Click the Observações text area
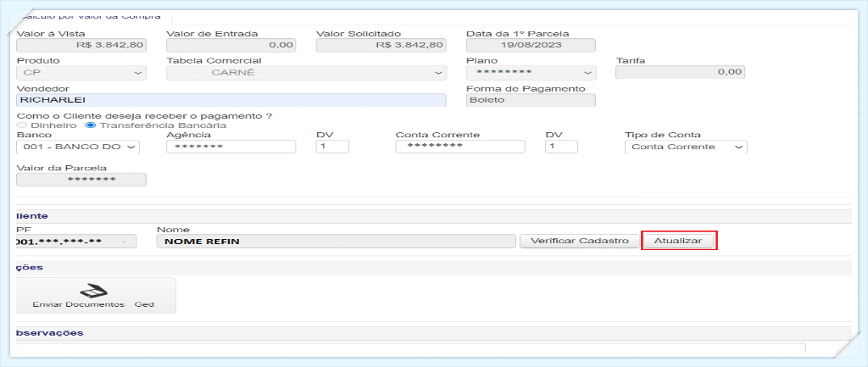This screenshot has width=868, height=367. pos(409,347)
